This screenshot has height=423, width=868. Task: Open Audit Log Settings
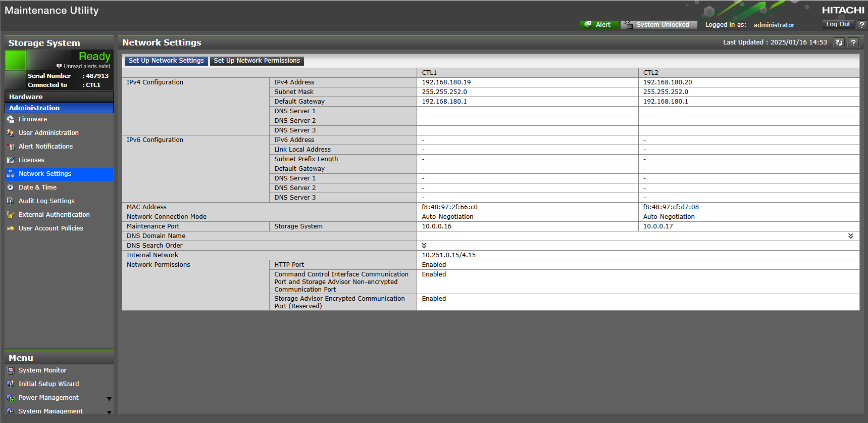click(x=46, y=201)
